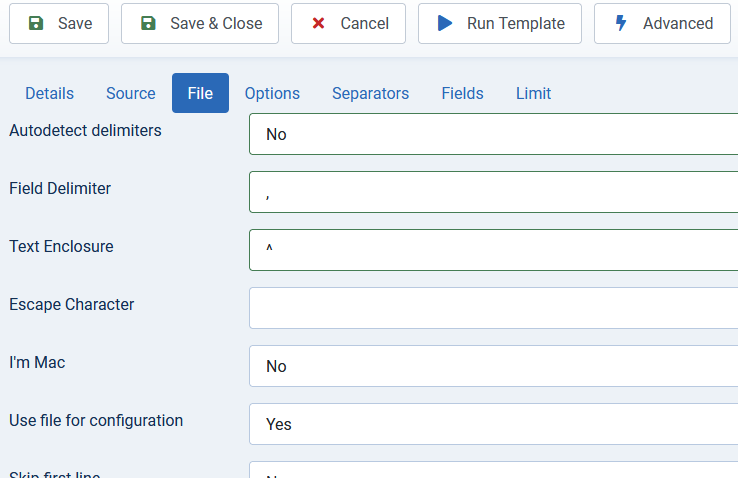The height and width of the screenshot is (478, 738).
Task: Click the play icon on Run Template
Action: 445,23
